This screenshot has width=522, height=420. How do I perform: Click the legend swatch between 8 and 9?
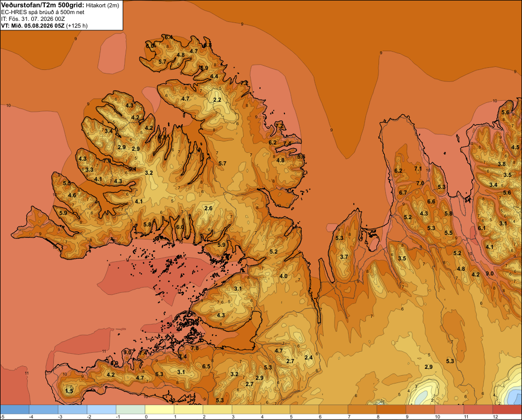point(391,409)
